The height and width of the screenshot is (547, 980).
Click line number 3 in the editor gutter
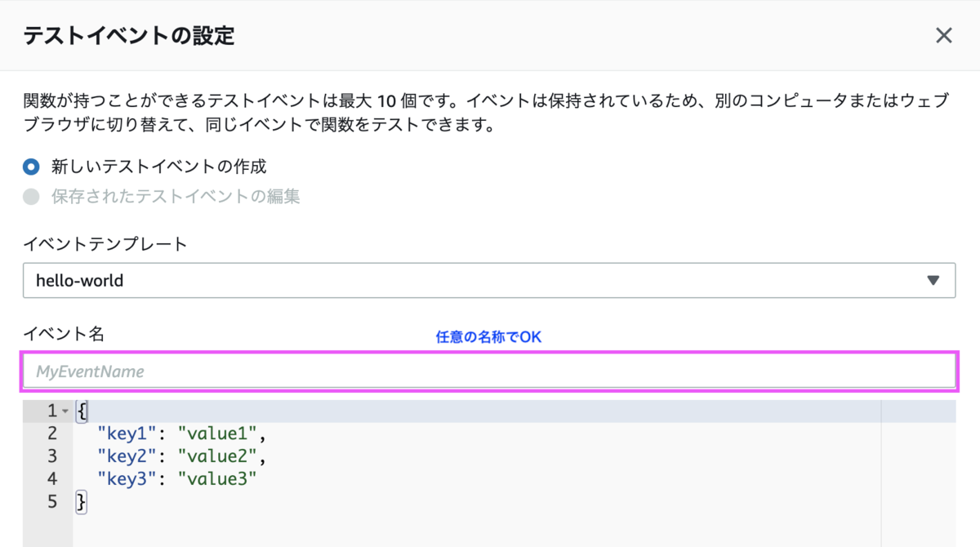pyautogui.click(x=51, y=456)
